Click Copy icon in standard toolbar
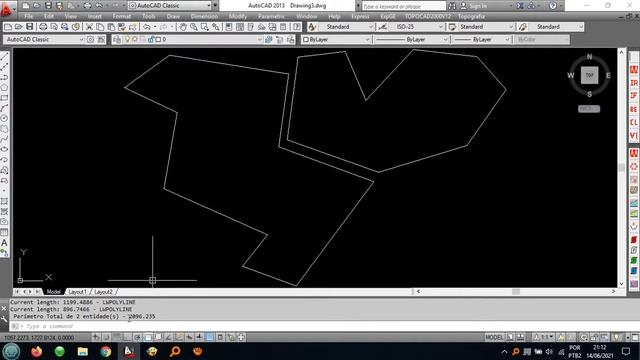Screen dimensions: 640x360 pos(100,27)
